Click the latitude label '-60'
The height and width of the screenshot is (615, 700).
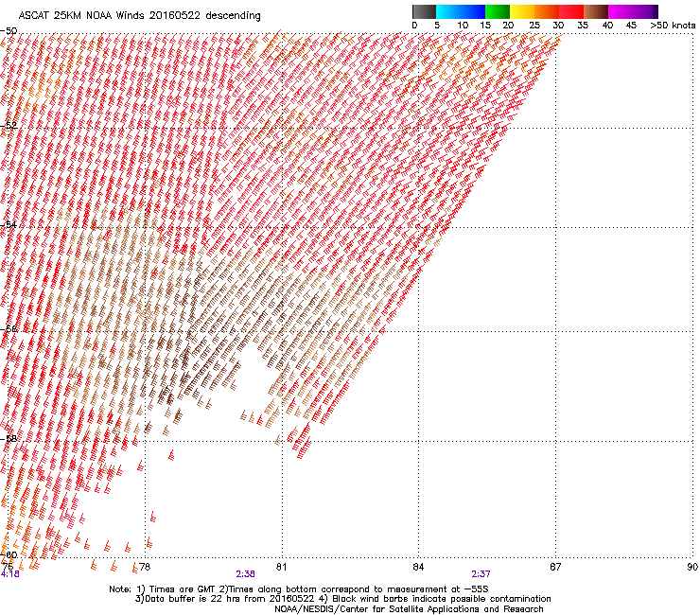(x=9, y=554)
